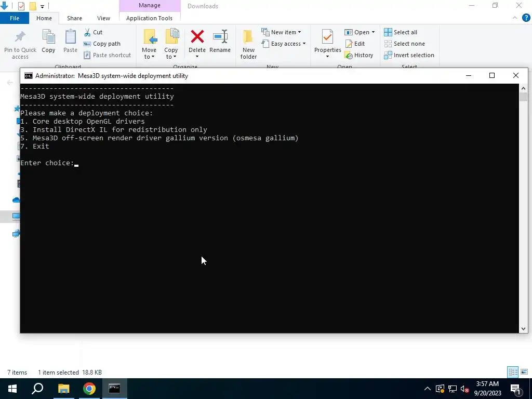Click Edit in the Open group

click(355, 44)
